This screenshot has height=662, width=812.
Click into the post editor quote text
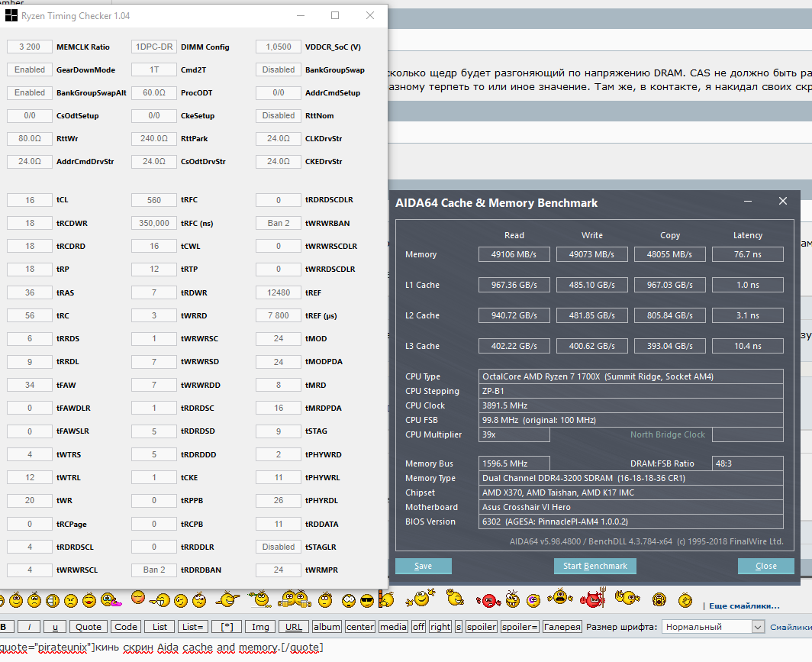point(160,647)
